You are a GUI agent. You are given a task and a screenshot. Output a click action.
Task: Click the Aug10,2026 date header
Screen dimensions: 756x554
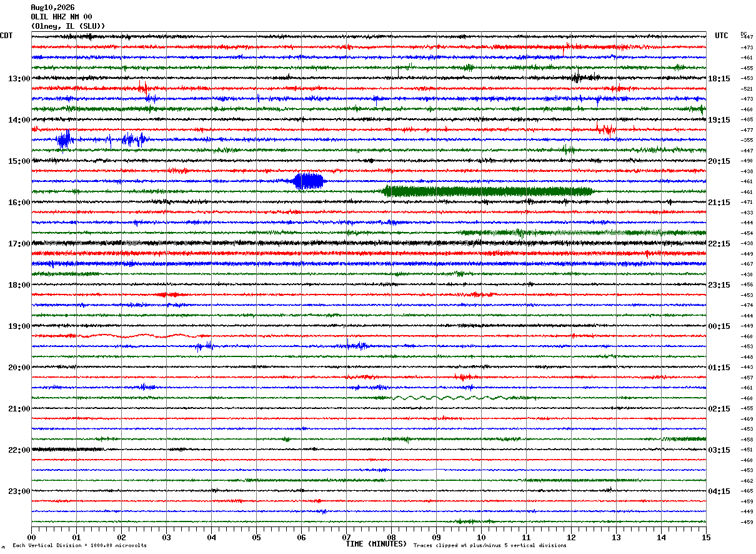pos(52,8)
